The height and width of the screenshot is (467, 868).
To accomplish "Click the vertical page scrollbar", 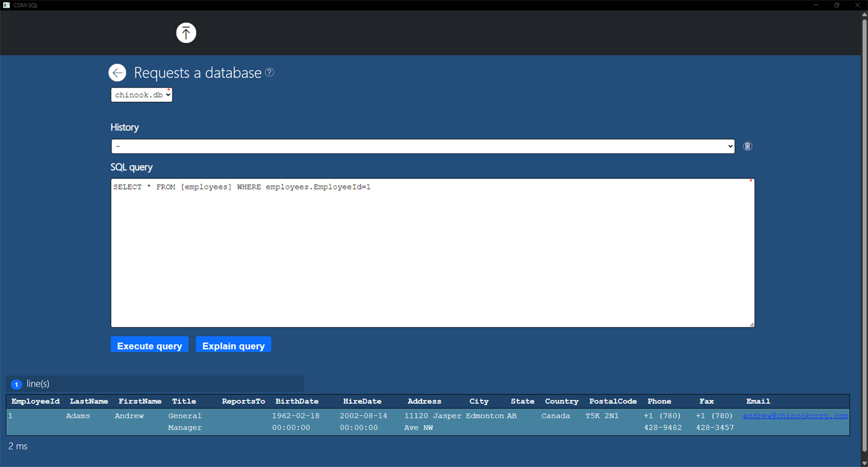I will tap(864, 235).
